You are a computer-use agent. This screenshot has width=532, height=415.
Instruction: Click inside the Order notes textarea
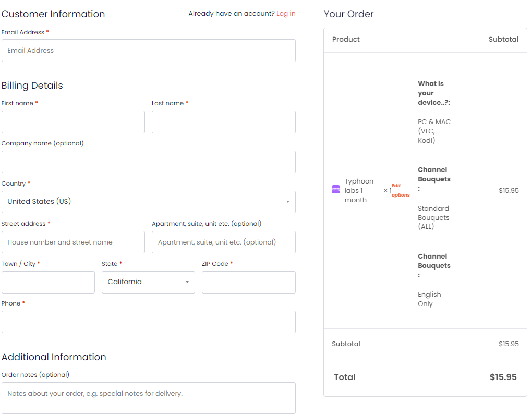148,398
